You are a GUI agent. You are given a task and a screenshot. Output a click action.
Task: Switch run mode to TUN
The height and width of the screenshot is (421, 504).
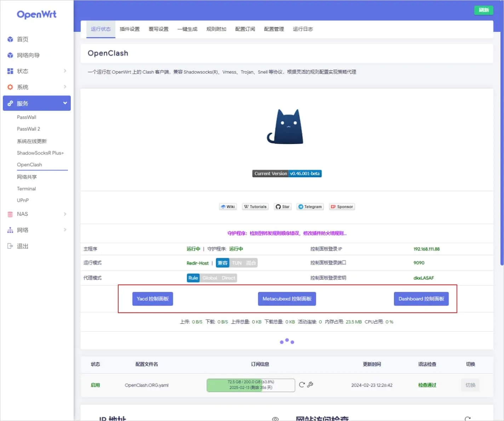point(236,263)
